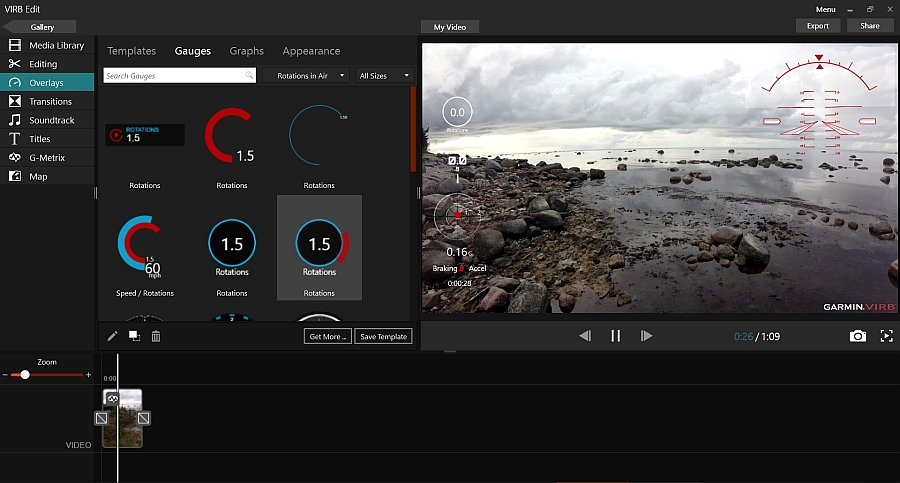Click the timeline playhead marker
Image resolution: width=900 pixels, height=483 pixels.
[118, 418]
